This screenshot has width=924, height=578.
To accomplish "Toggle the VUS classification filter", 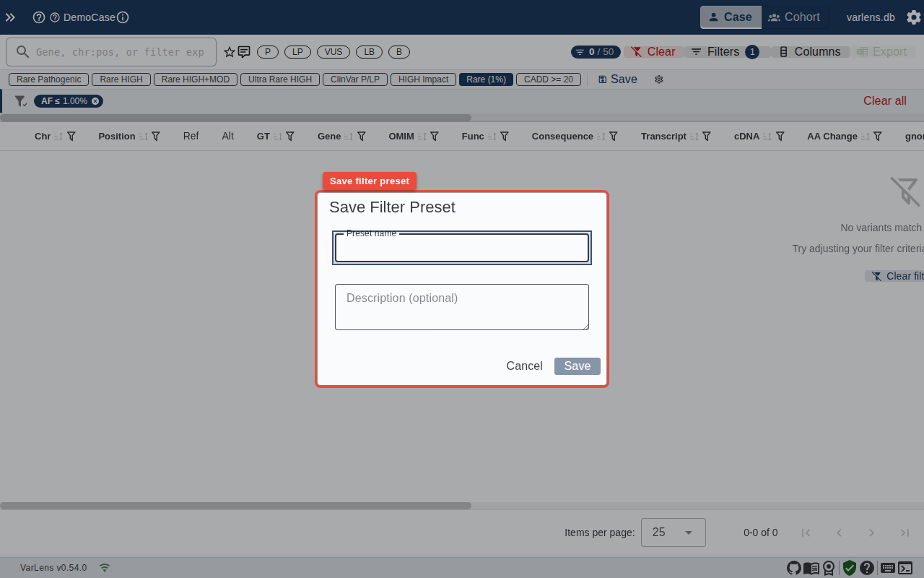I will click(333, 51).
